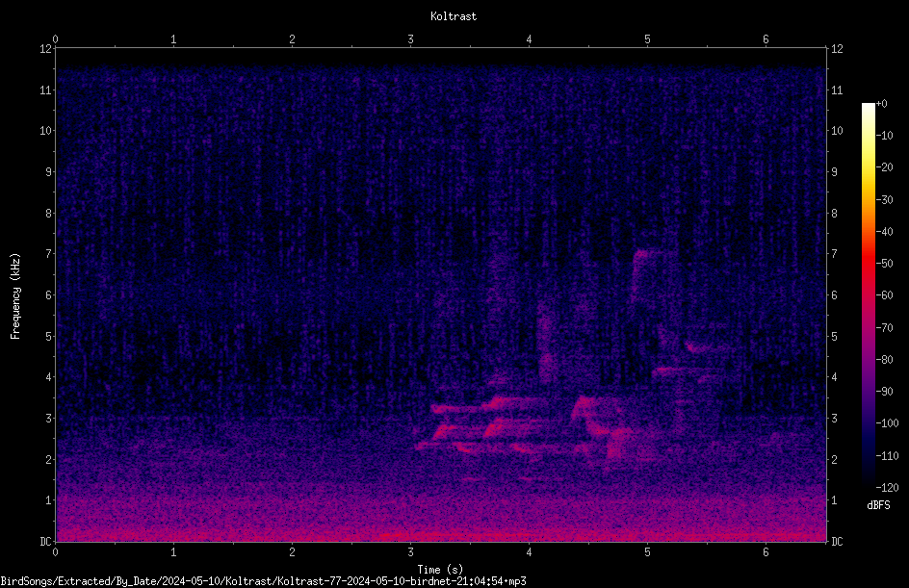Click the 3 kHz label on right axis
Screen dimensions: 909x588
click(x=834, y=419)
